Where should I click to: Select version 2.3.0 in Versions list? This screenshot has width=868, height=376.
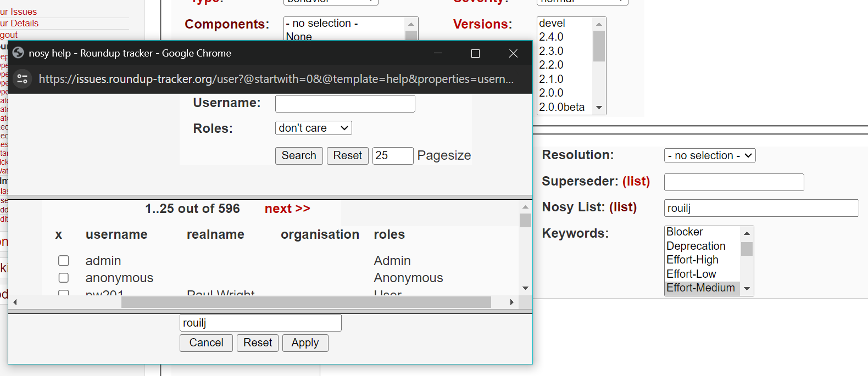[x=565, y=51]
